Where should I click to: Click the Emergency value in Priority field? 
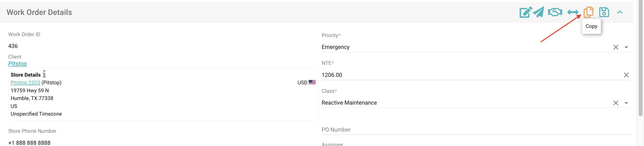336,47
